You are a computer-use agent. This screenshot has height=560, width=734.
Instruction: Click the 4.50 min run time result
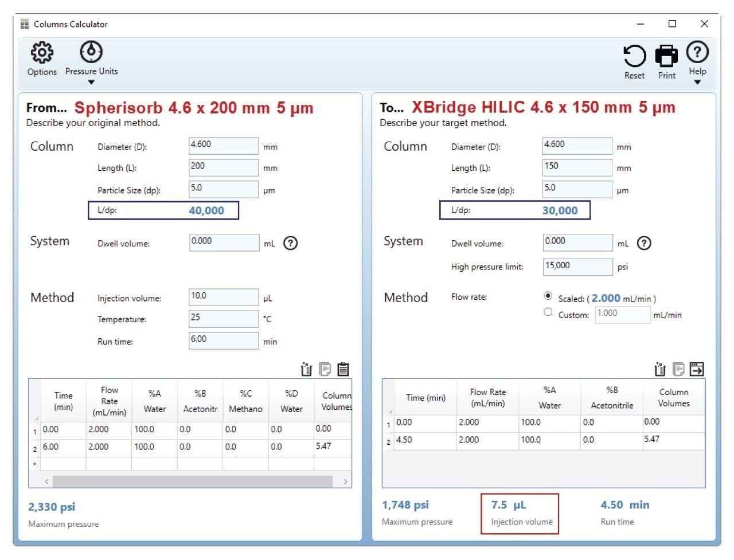[625, 505]
